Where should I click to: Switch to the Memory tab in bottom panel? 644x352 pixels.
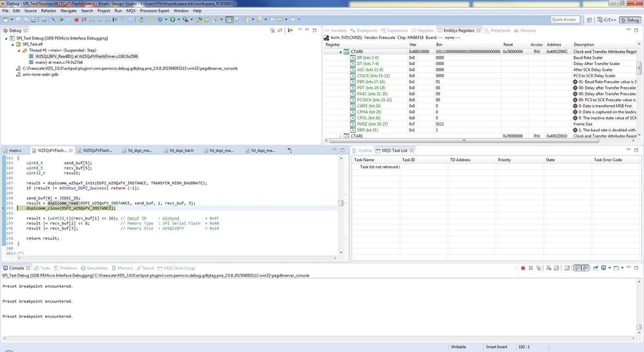coord(123,268)
